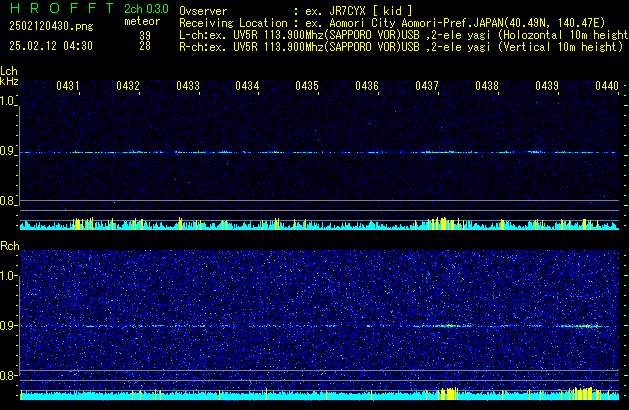Click the 0437 time marker
Screen dimensions: 629x410
pos(427,86)
